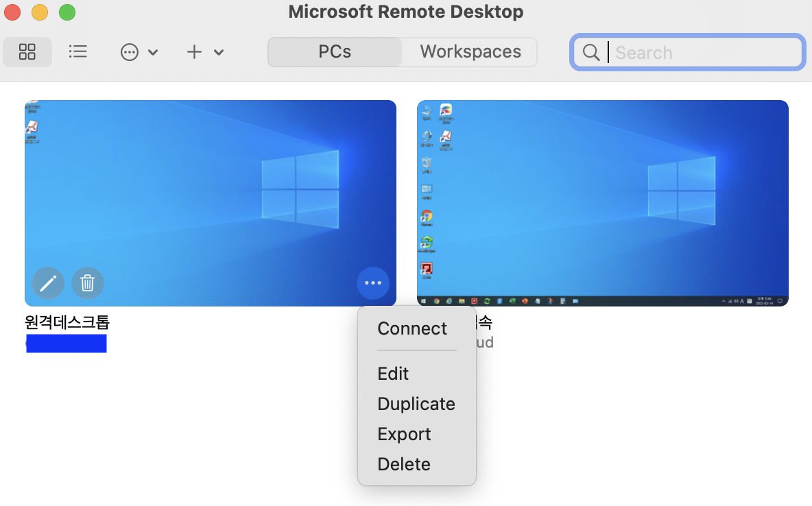
Task: Minimize the window with yellow button
Action: (x=40, y=12)
